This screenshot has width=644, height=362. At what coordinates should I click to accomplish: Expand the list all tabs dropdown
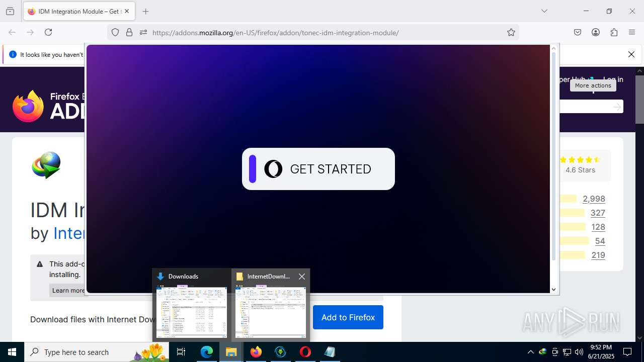pyautogui.click(x=544, y=11)
